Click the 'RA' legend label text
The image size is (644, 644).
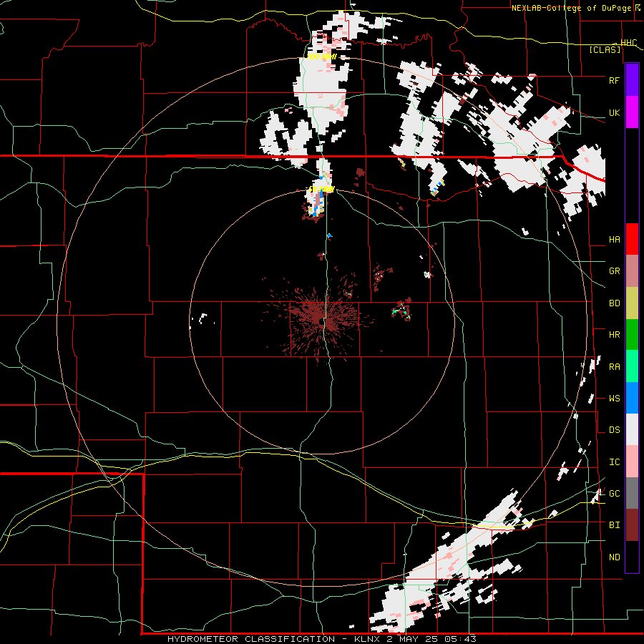614,367
